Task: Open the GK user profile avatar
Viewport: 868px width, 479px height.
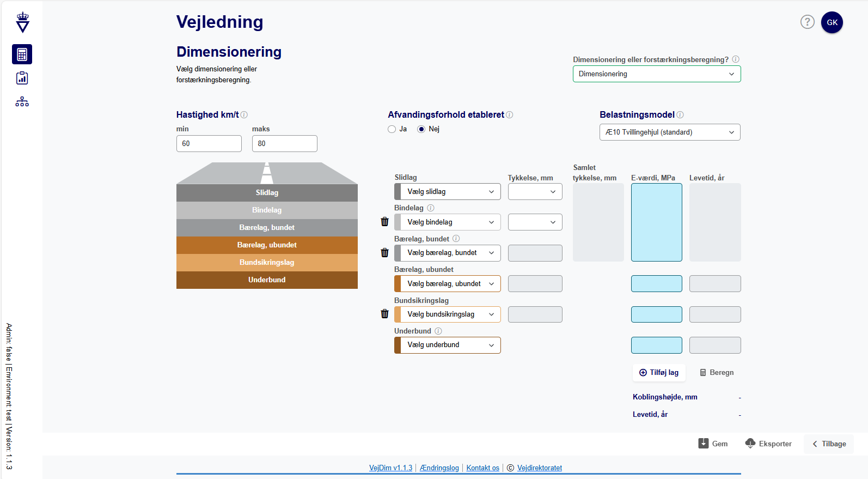Action: tap(832, 22)
